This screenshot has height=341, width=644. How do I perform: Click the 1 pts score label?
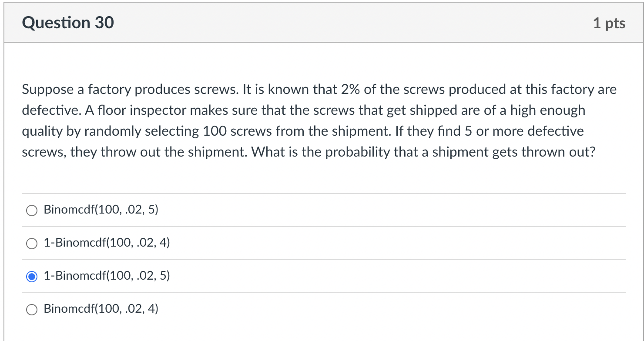609,23
